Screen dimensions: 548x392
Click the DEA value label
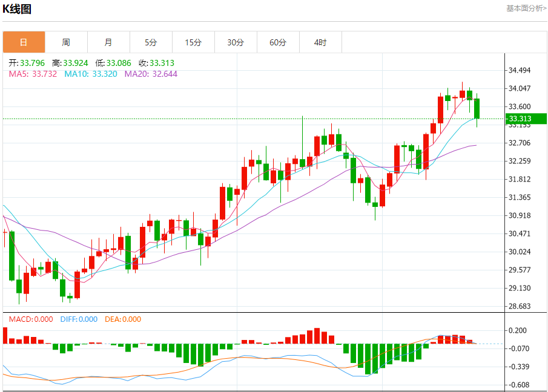tap(123, 319)
